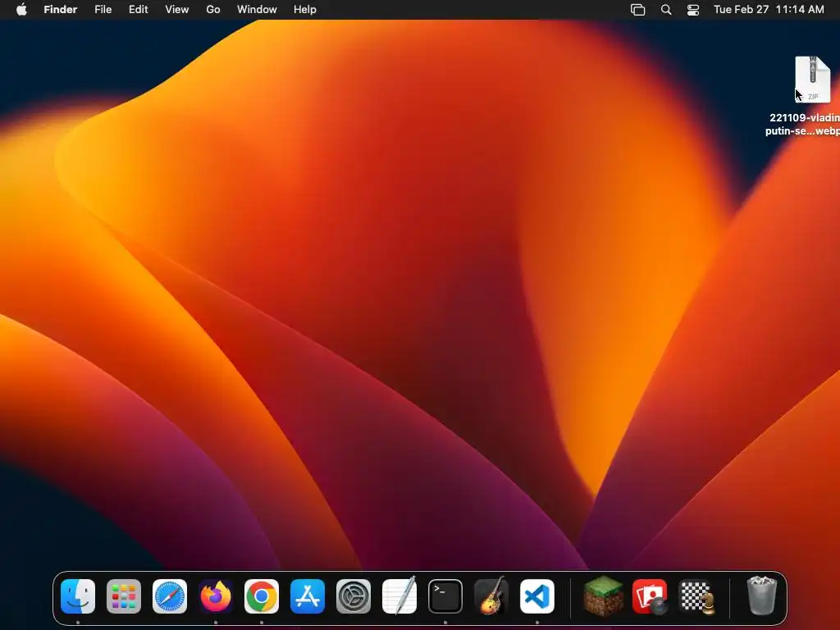Open the File menu
840x630 pixels.
click(103, 10)
